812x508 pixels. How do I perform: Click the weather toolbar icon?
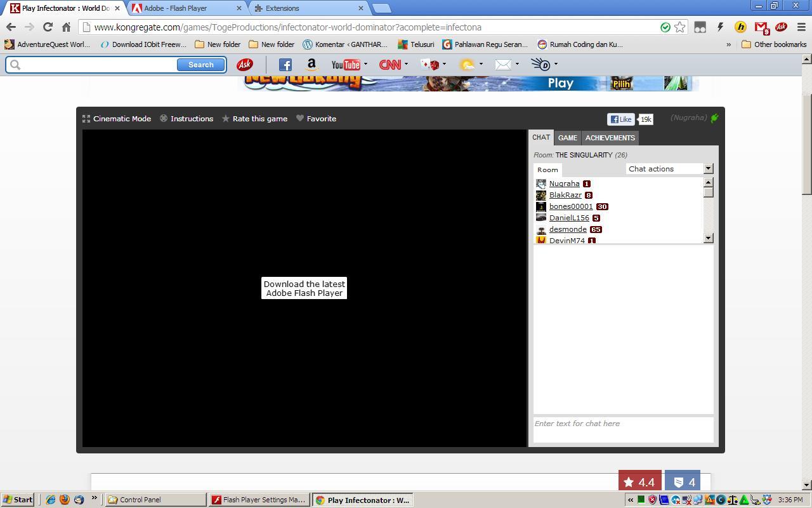467,64
